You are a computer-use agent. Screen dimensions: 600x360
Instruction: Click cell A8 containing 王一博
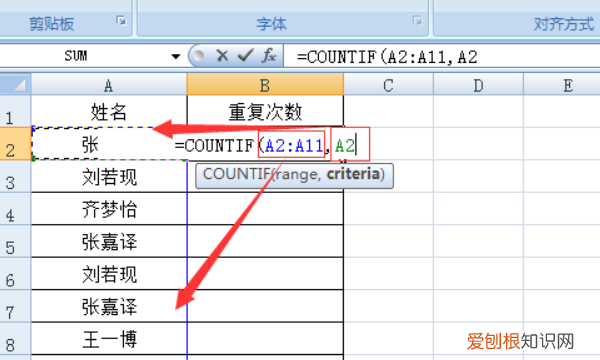(109, 339)
